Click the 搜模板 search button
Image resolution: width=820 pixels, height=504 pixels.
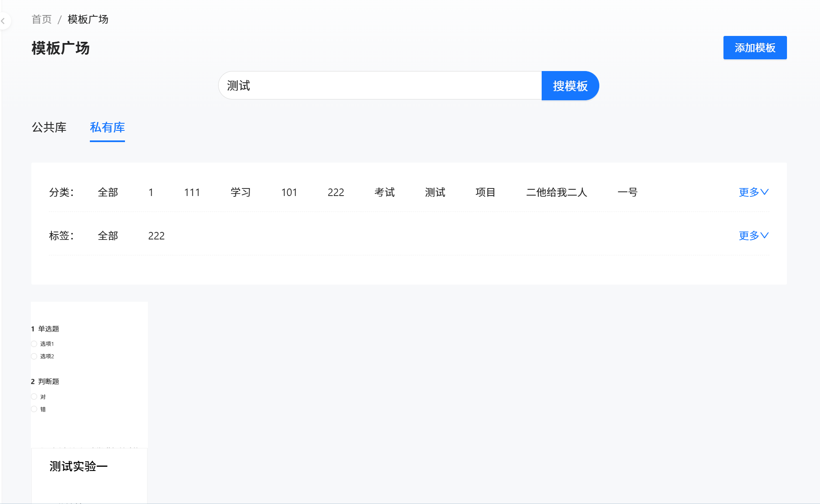570,86
